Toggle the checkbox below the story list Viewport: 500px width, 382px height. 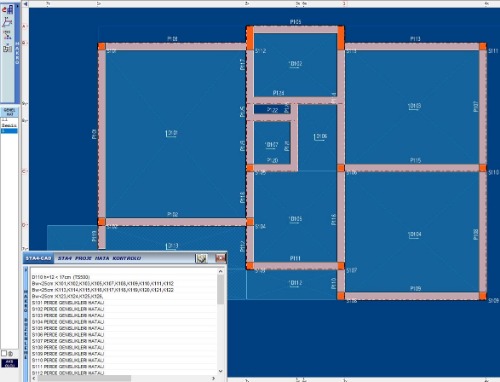point(4,353)
